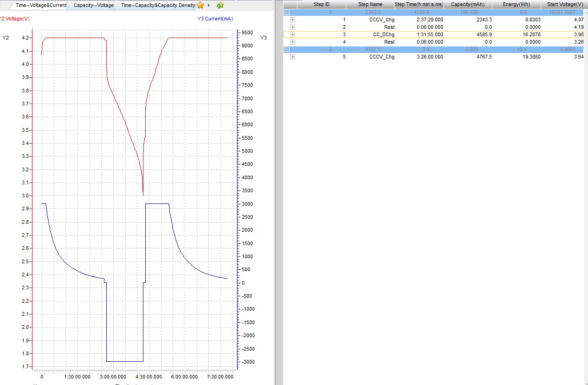Expand step 1 CCCV_Chg row

point(292,20)
